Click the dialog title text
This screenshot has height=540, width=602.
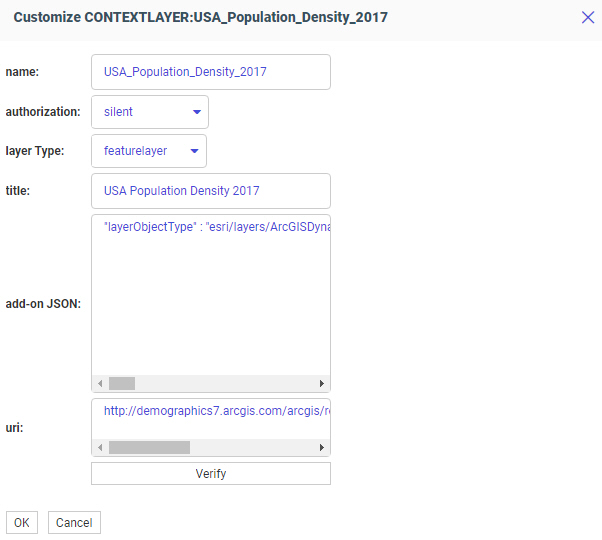click(201, 17)
